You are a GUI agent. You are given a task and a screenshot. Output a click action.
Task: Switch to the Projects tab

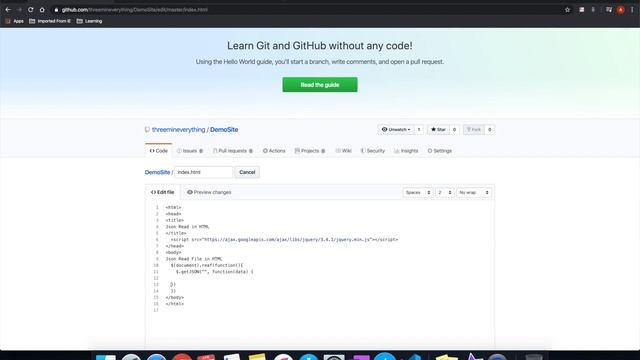click(x=310, y=151)
